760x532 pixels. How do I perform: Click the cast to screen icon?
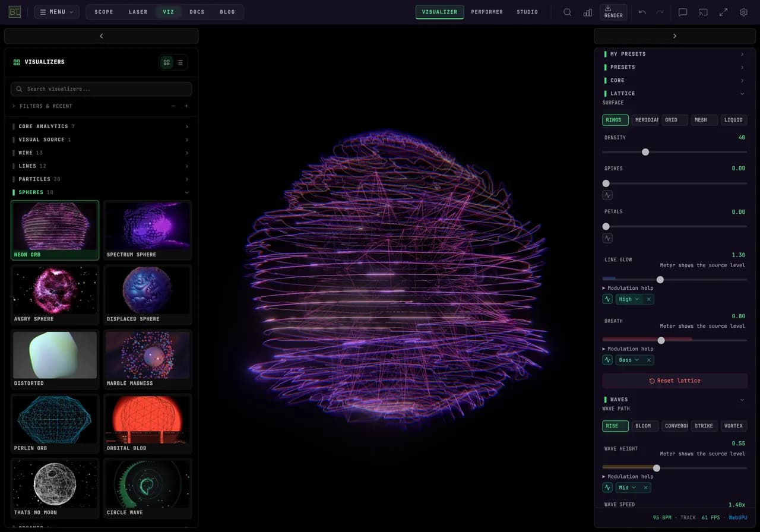(x=703, y=12)
